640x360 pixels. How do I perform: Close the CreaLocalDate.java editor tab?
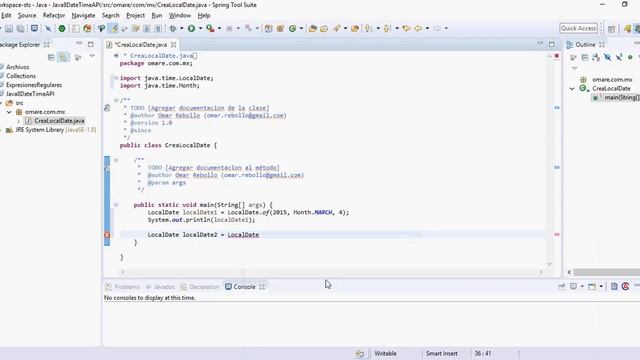point(173,45)
